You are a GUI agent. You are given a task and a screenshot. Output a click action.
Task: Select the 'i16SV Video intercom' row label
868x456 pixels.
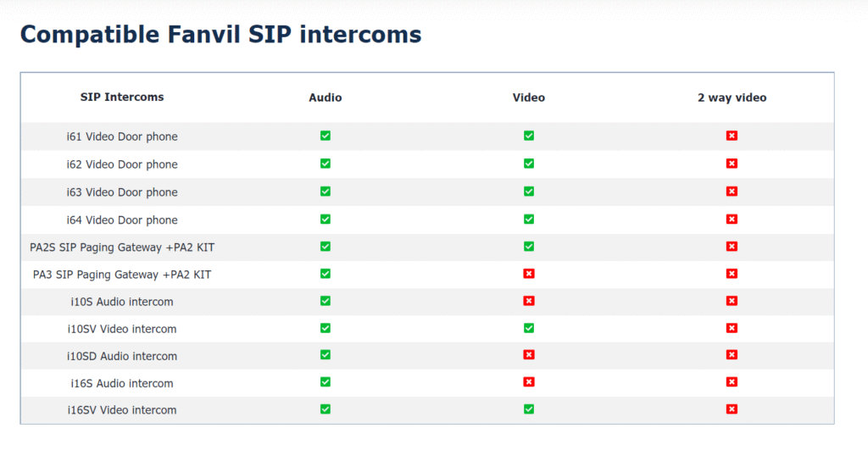coord(122,410)
